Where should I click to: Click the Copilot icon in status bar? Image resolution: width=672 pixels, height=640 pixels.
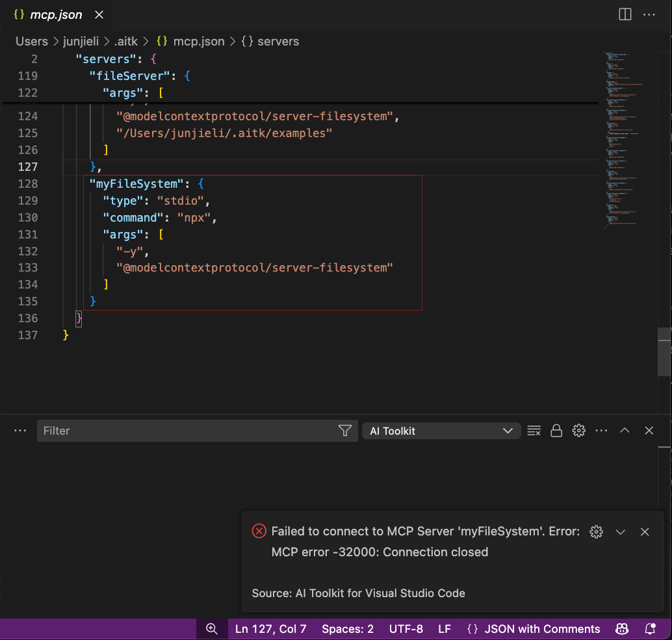(x=622, y=628)
